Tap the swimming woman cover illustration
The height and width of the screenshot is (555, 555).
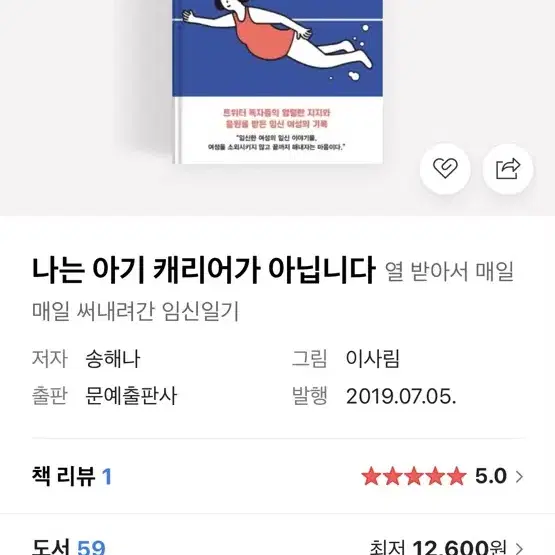278,37
